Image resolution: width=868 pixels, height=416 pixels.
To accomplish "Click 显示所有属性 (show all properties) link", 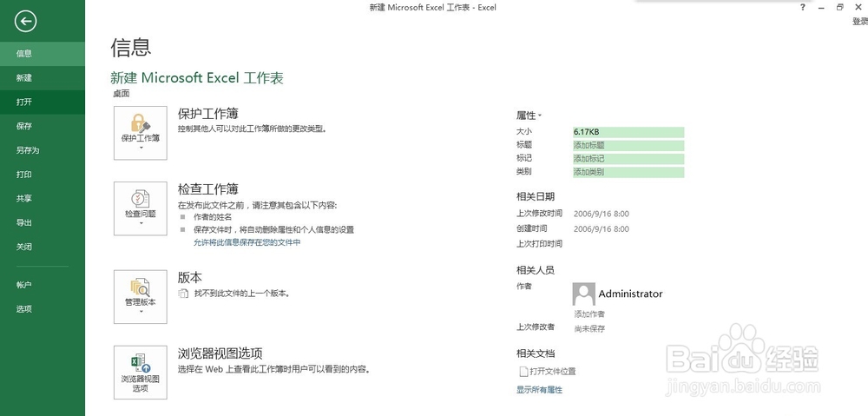I will [539, 390].
